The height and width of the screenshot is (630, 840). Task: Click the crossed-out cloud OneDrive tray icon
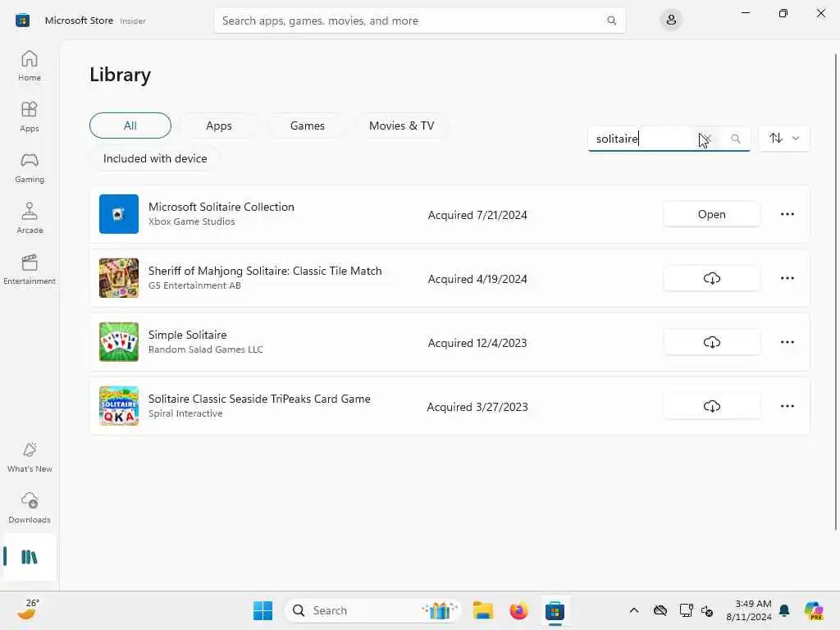[660, 610]
